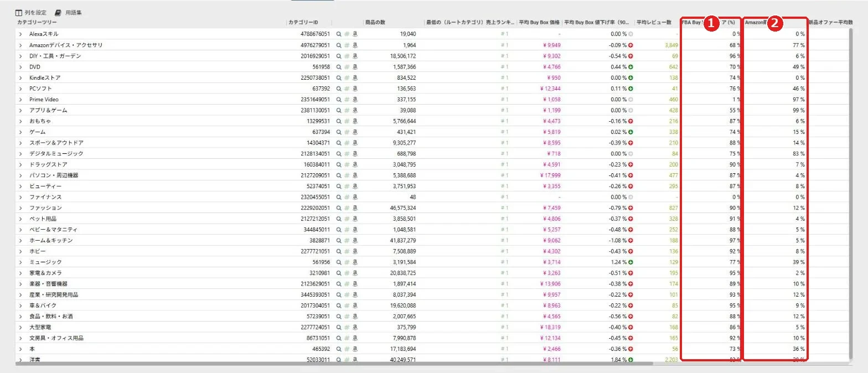Expand the スポーツ＆アウトドア category chevron

click(20, 143)
